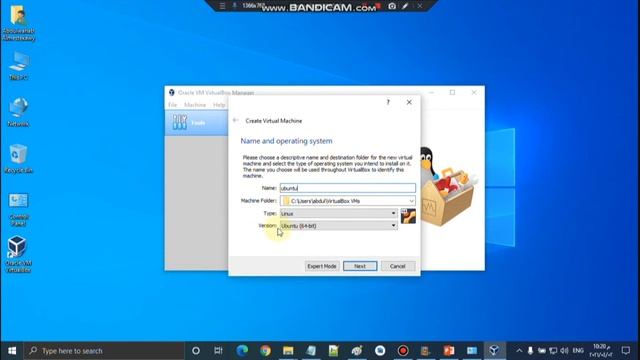The image size is (640, 360).
Task: Show hidden system tray icons
Action: click(519, 351)
